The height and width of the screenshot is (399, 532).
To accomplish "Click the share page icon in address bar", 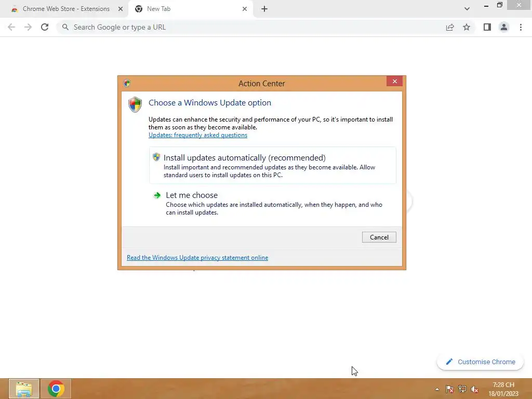I will [x=450, y=27].
